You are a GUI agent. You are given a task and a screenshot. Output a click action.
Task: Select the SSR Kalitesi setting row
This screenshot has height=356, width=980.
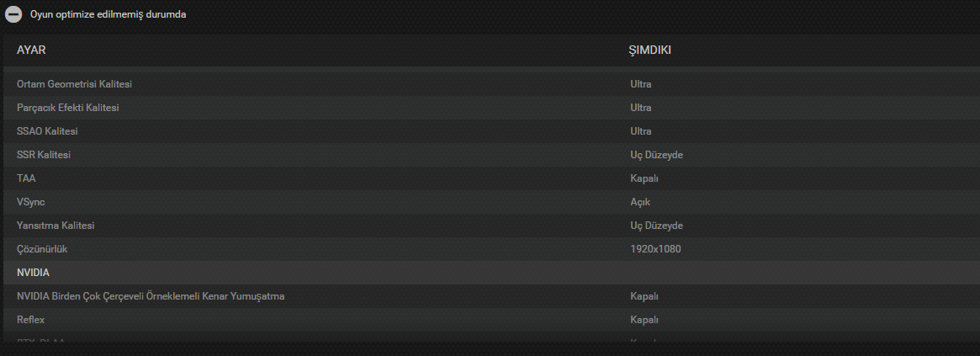[x=44, y=155]
